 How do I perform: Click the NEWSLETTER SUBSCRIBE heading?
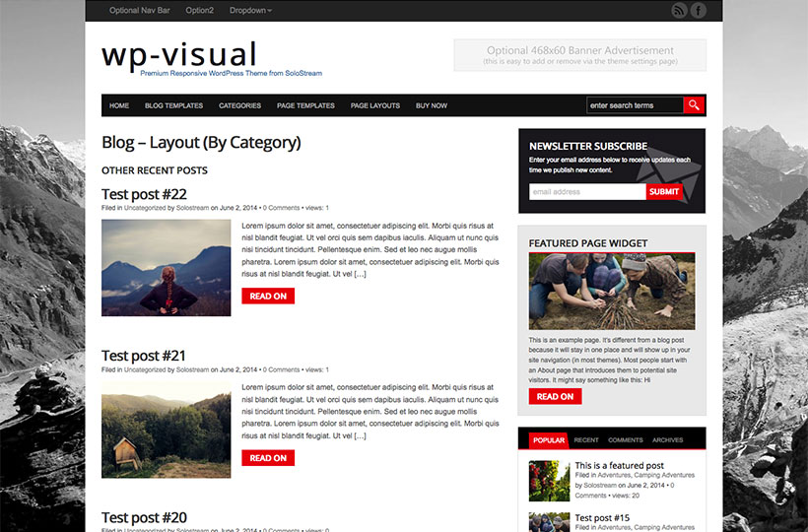tap(588, 146)
